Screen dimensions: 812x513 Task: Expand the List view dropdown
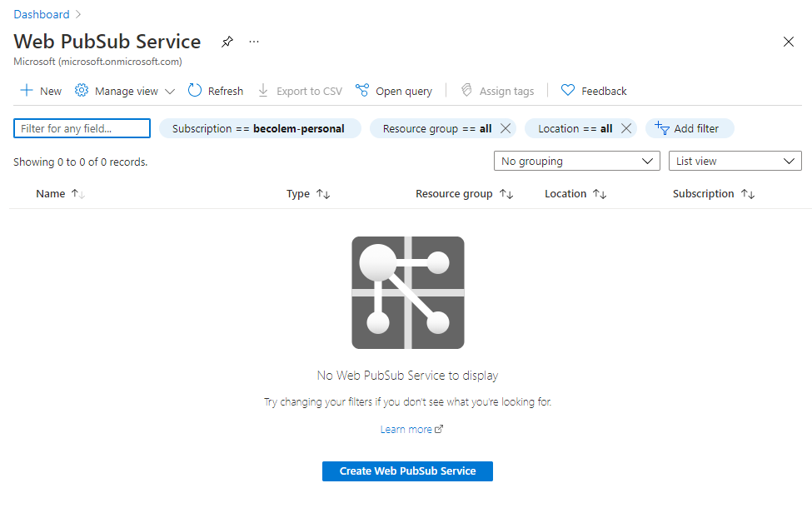click(735, 161)
